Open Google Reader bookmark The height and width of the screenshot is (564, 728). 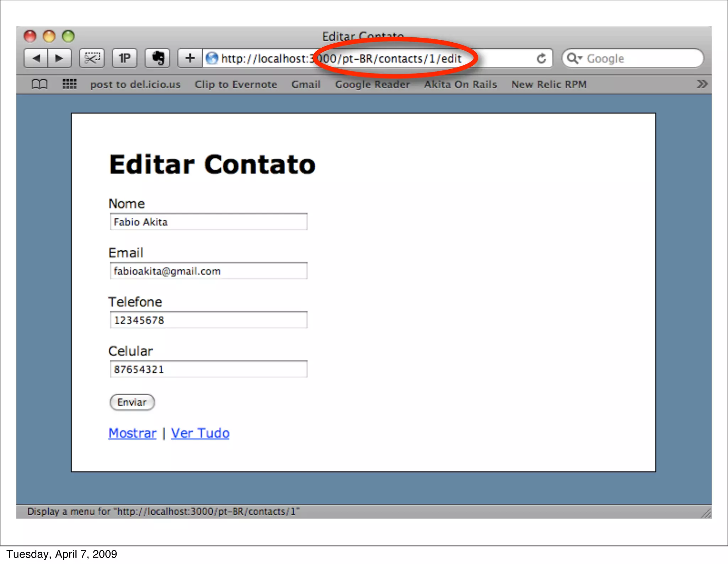[372, 85]
